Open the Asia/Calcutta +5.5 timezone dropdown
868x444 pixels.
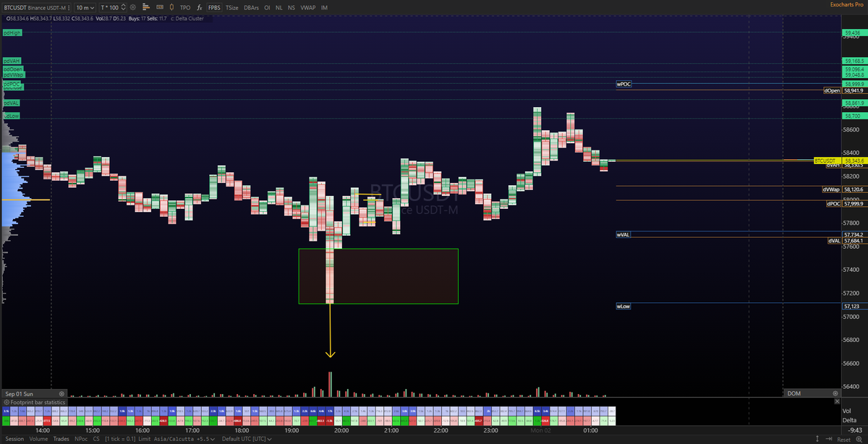click(184, 439)
